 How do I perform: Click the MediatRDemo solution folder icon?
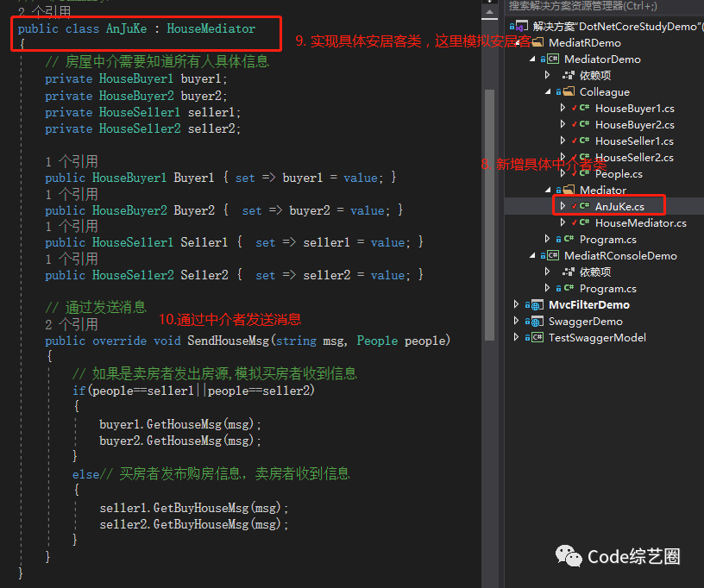[x=537, y=42]
